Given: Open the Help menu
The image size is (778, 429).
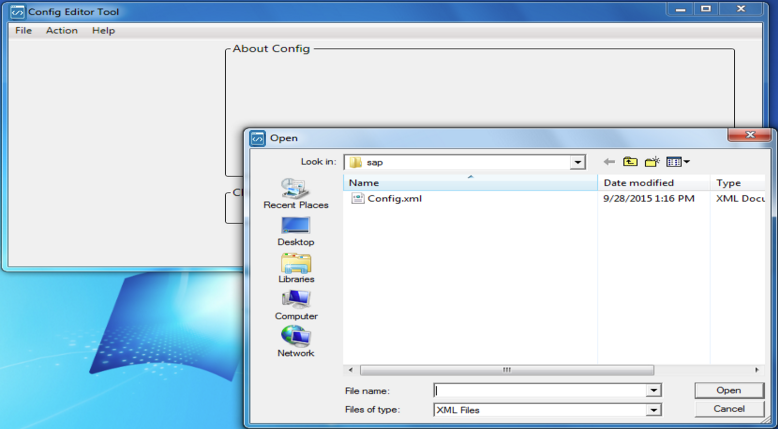Looking at the screenshot, I should pyautogui.click(x=103, y=31).
